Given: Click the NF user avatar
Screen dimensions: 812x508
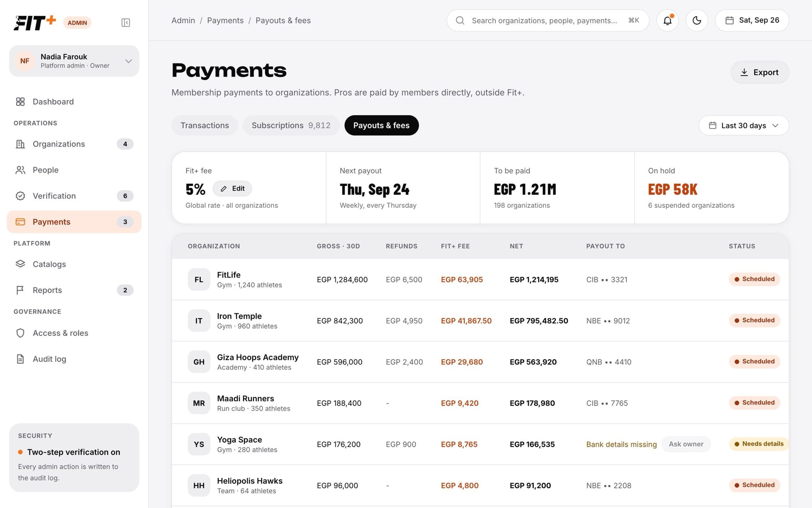Looking at the screenshot, I should coord(25,61).
